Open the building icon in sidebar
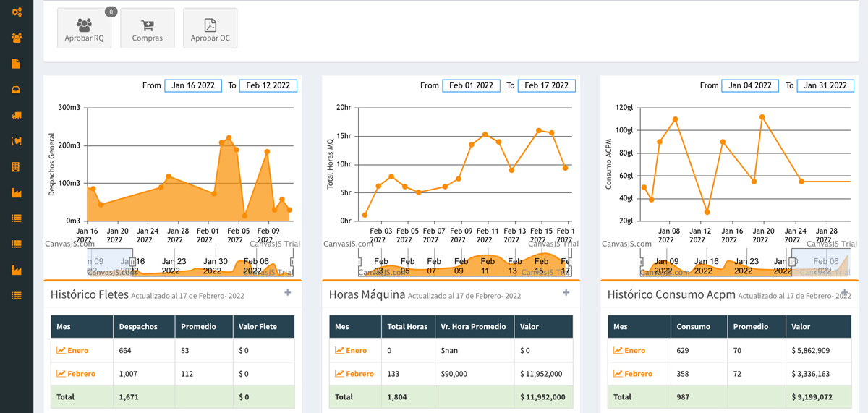Screen dimensions: 868x413 (x=17, y=167)
